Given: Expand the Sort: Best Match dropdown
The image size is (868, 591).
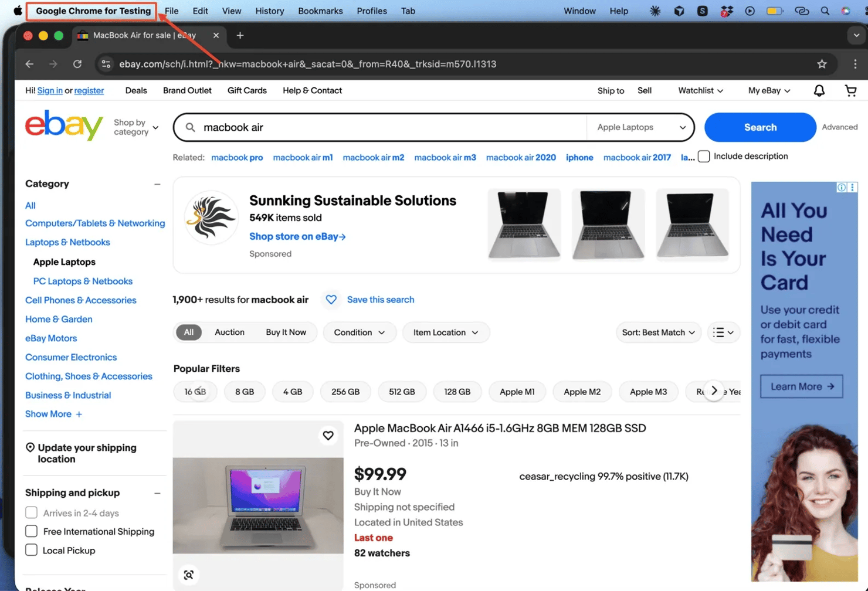Looking at the screenshot, I should click(658, 332).
